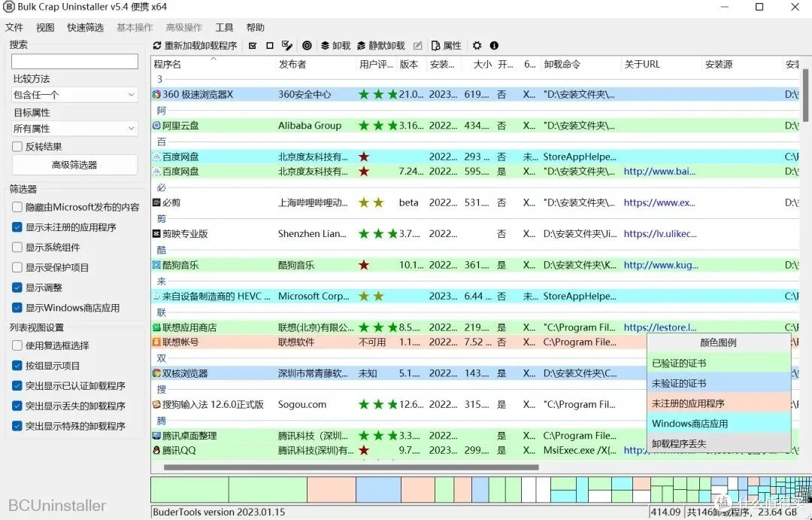The height and width of the screenshot is (520, 812).
Task: Check 显示系统组件 option
Action: click(17, 248)
